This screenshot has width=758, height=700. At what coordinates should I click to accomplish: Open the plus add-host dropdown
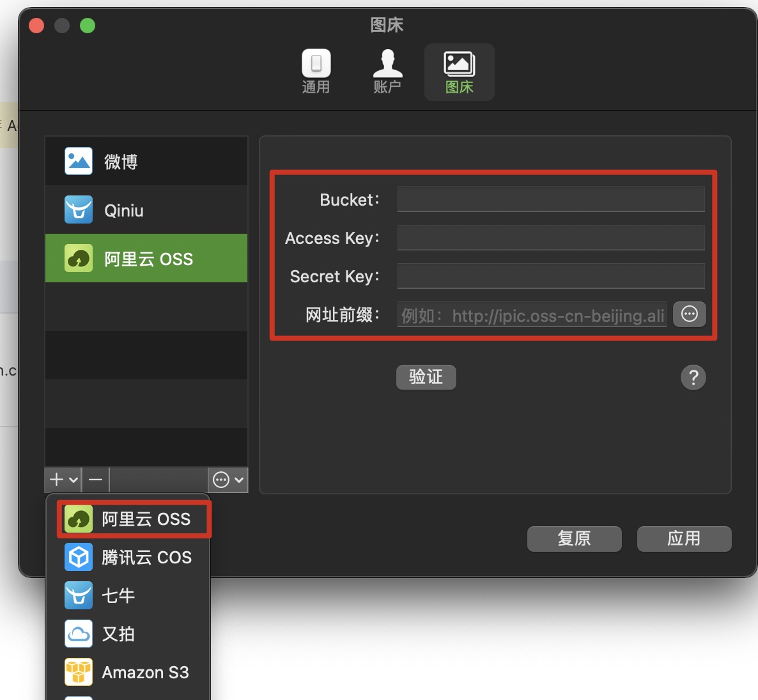pyautogui.click(x=63, y=480)
